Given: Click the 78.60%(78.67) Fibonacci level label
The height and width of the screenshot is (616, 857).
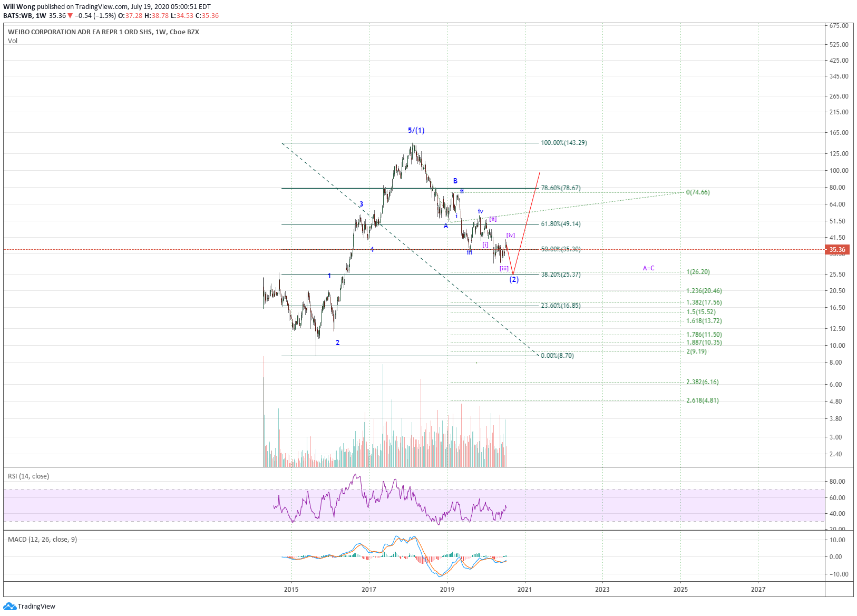Looking at the screenshot, I should point(561,188).
